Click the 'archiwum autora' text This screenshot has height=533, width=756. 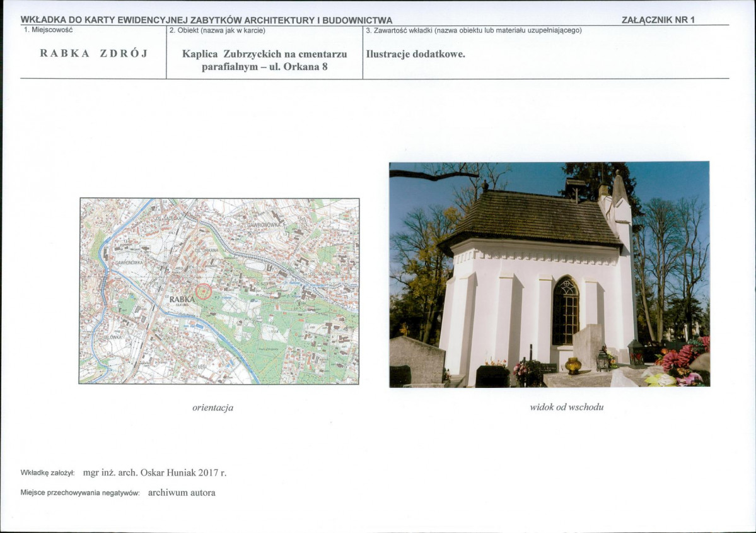click(x=182, y=493)
